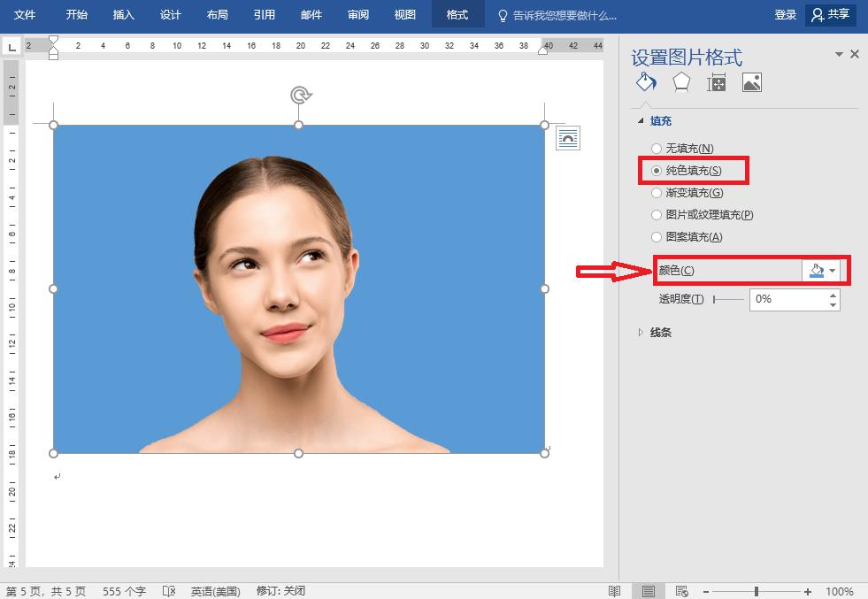The height and width of the screenshot is (599, 868).
Task: Click the 透明度 transparency slider
Action: point(728,300)
